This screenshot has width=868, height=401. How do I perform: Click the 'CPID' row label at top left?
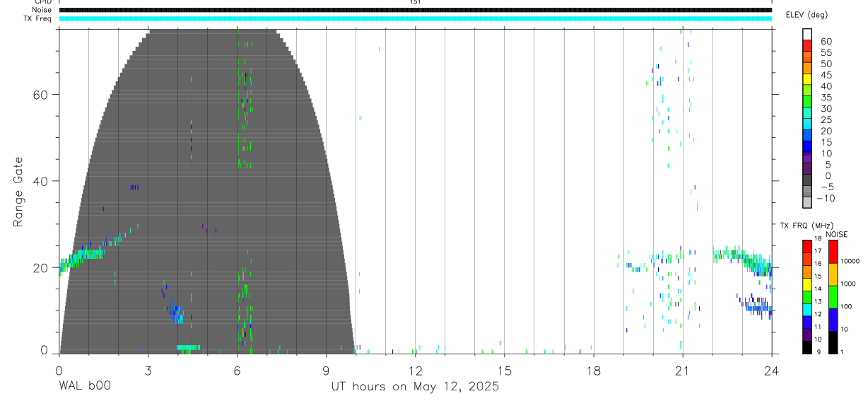(x=42, y=2)
